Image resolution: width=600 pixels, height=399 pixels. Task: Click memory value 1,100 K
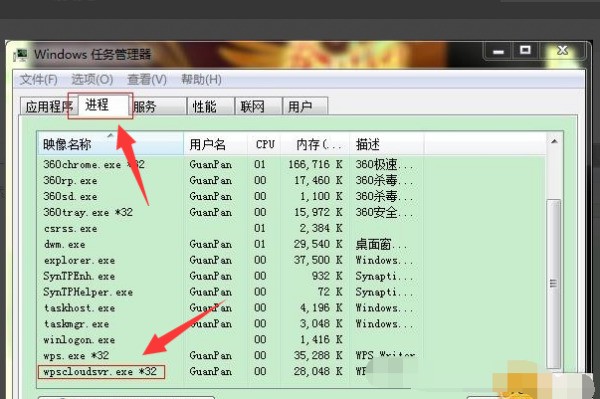coord(321,196)
